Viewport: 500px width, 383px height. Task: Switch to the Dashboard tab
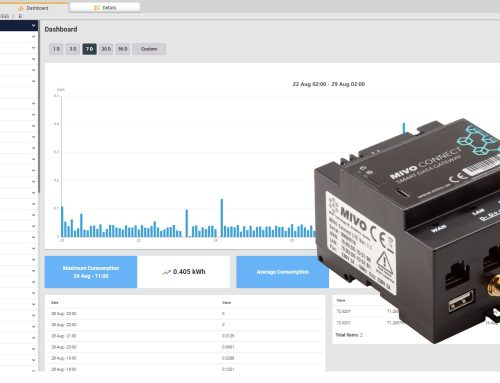[34, 7]
